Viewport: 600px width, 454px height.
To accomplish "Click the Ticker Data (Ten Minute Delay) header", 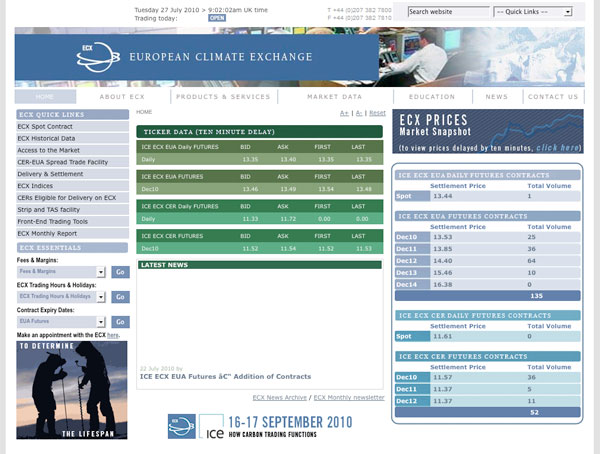I will pos(259,132).
